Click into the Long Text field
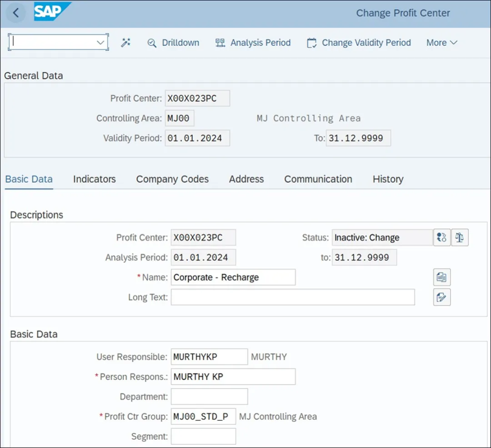 click(x=293, y=297)
